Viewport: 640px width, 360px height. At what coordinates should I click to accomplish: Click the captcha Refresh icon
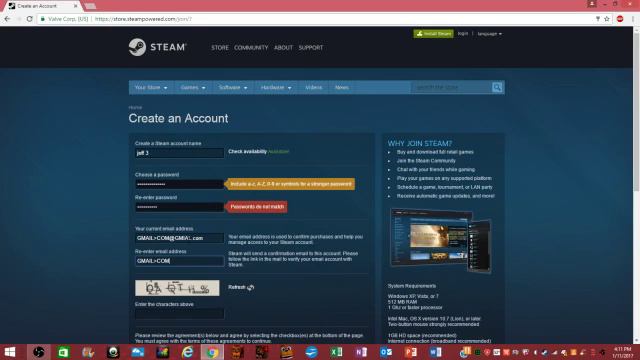tap(251, 287)
